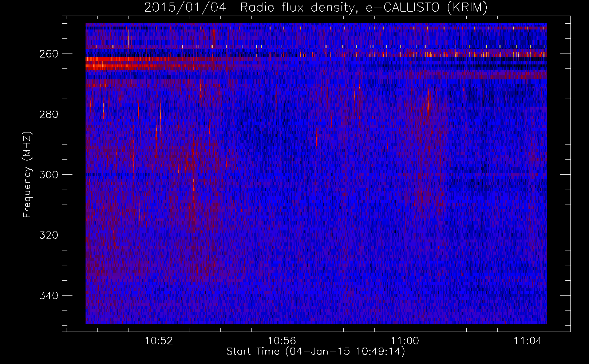Select the 340 frequency tick label
The width and height of the screenshot is (589, 364).
(x=48, y=296)
